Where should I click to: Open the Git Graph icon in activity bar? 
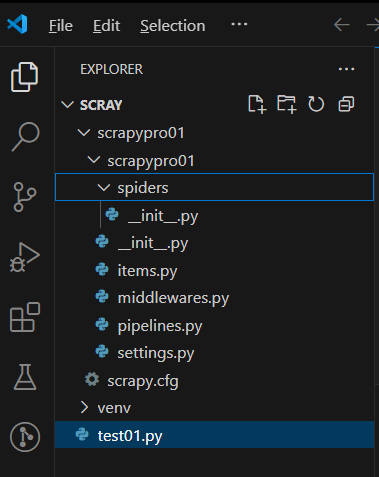pyautogui.click(x=25, y=437)
